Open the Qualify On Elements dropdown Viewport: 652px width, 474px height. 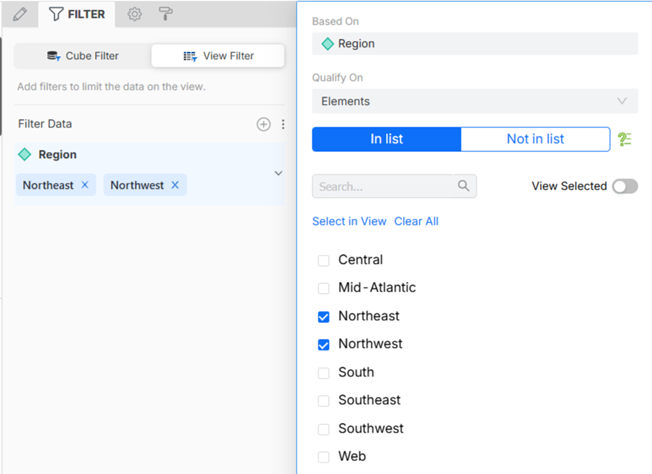(474, 101)
